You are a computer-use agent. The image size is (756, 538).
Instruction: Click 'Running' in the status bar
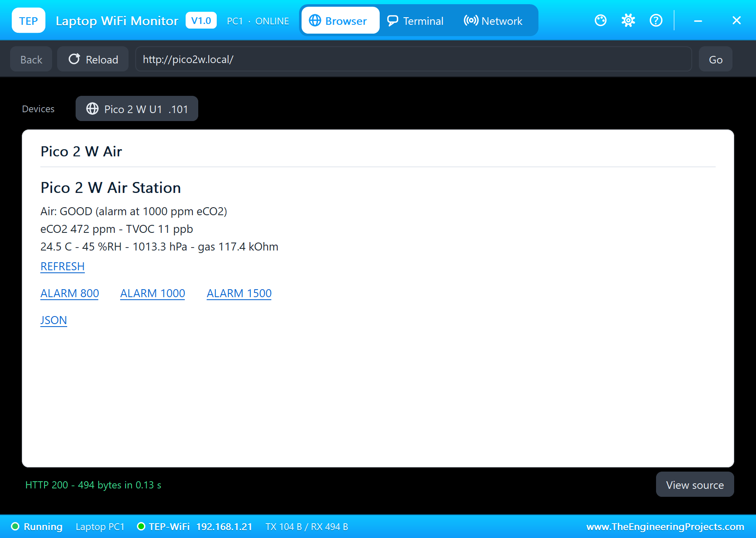[43, 527]
